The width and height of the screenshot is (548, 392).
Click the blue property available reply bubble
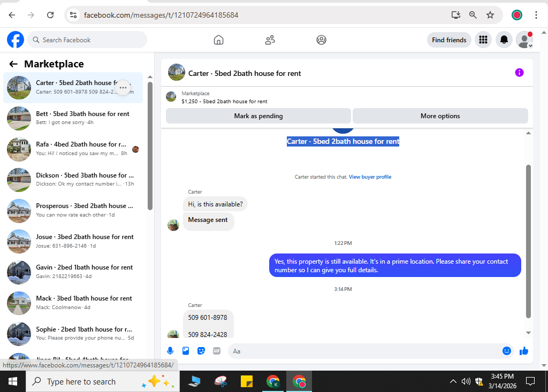395,266
